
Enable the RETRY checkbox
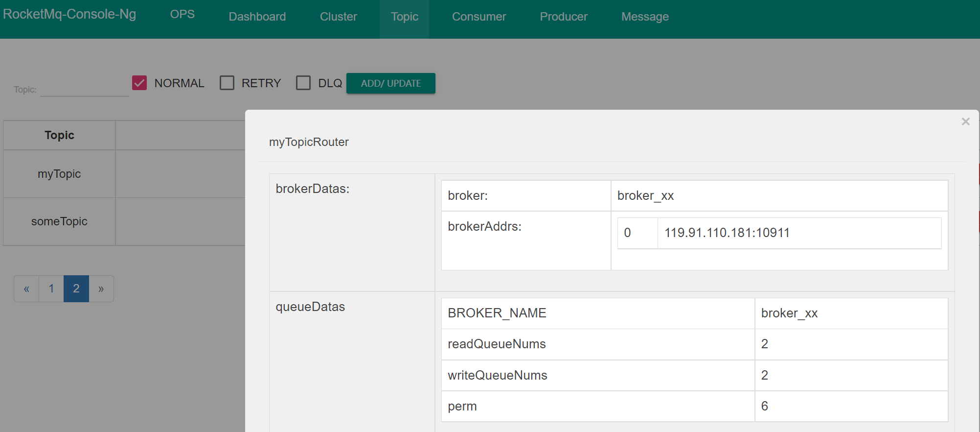click(227, 83)
